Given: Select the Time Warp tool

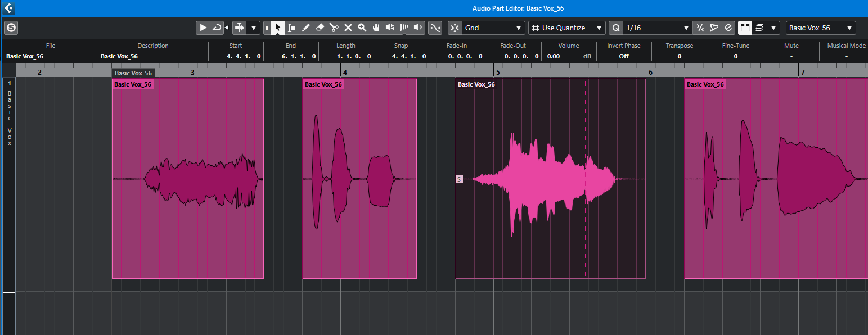Looking at the screenshot, I should [x=404, y=28].
